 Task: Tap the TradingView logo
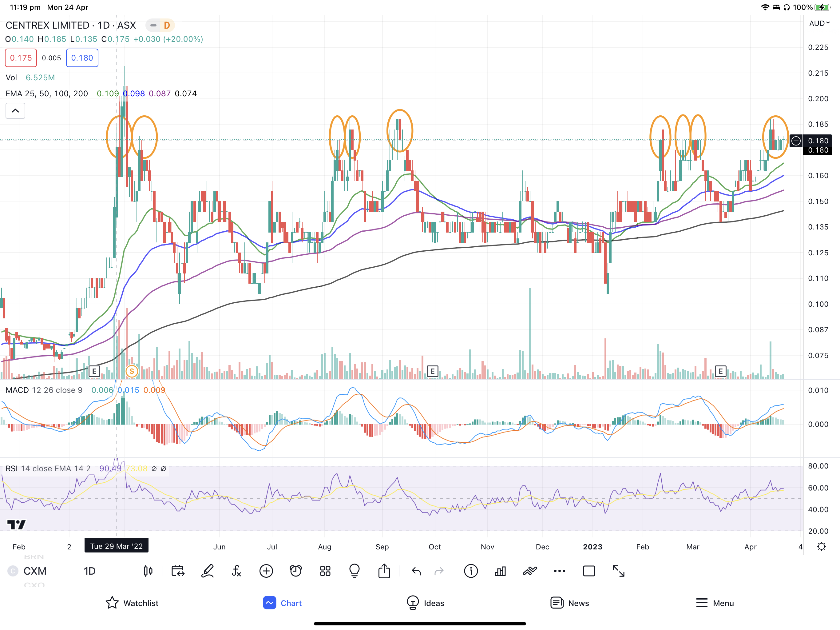16,525
